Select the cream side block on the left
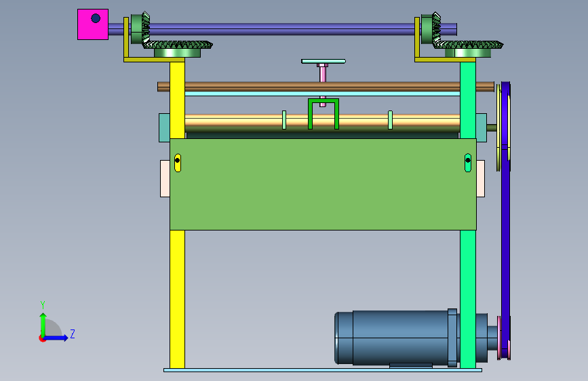 (165, 178)
